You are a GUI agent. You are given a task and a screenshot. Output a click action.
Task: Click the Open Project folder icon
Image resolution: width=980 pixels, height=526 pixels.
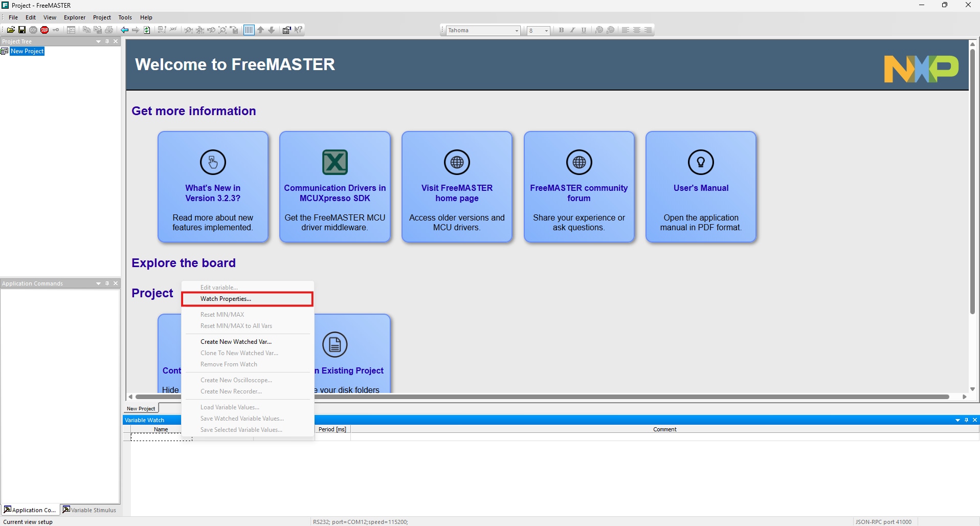click(11, 30)
